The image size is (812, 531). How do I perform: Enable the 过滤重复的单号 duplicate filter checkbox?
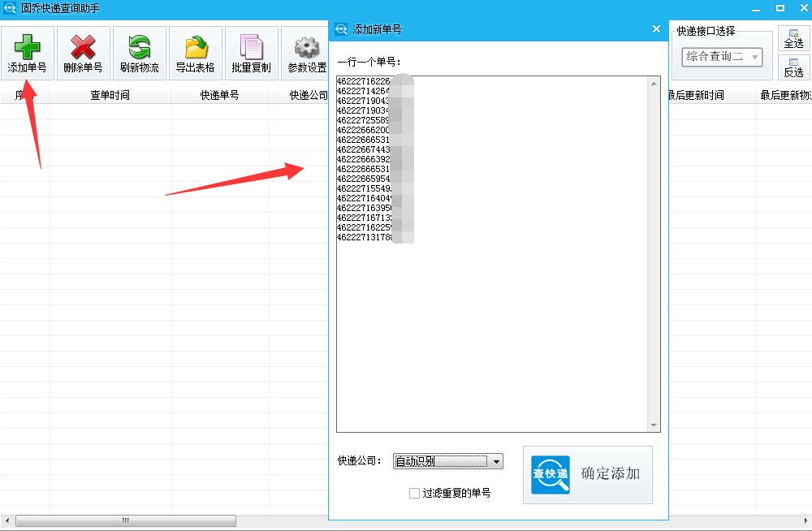point(415,494)
